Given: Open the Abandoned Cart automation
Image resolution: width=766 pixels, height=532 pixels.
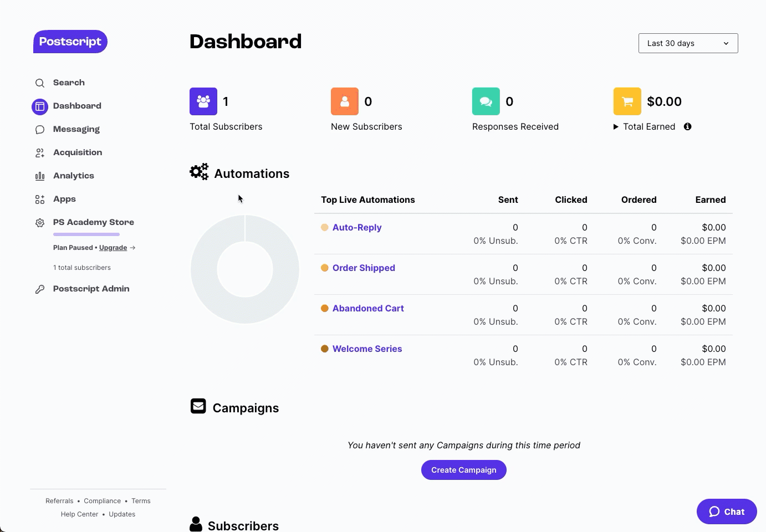Looking at the screenshot, I should (368, 308).
